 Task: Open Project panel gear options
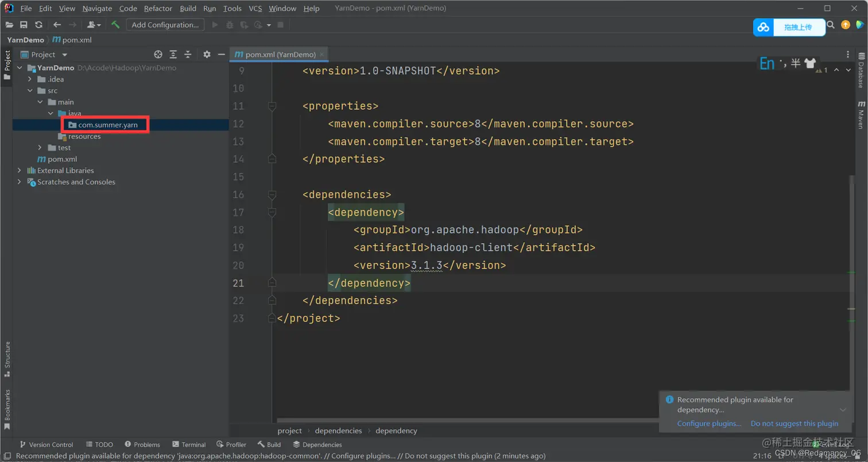207,55
